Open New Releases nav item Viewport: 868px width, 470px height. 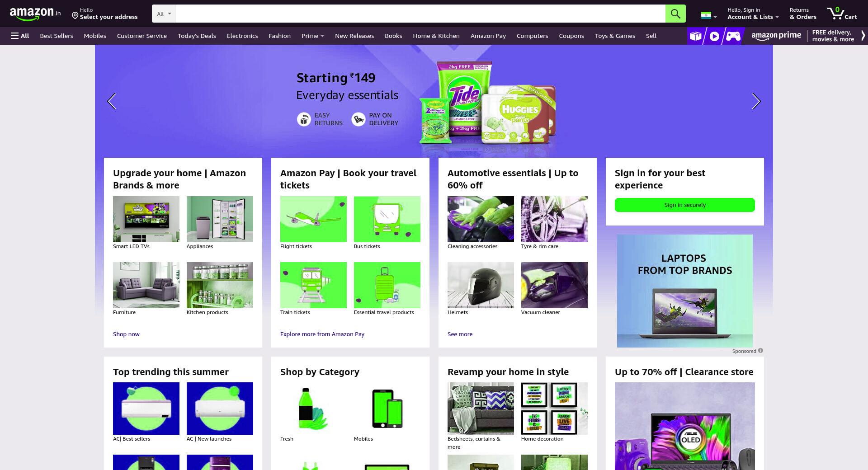pyautogui.click(x=354, y=36)
